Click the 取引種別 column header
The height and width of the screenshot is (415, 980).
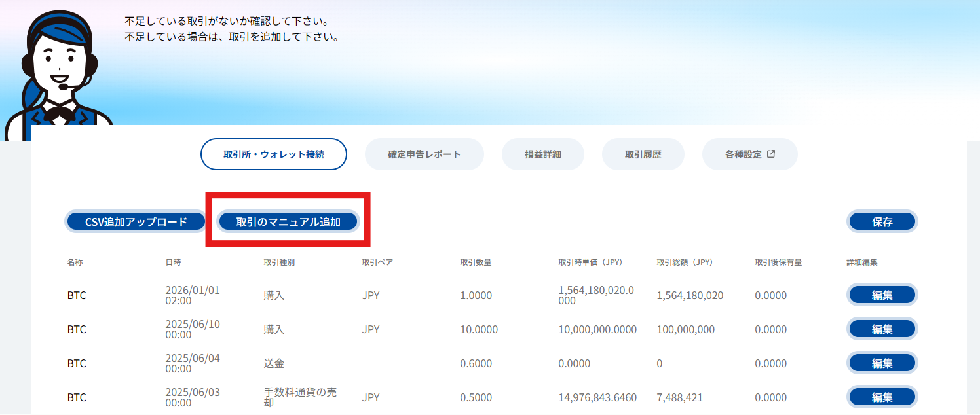[279, 262]
